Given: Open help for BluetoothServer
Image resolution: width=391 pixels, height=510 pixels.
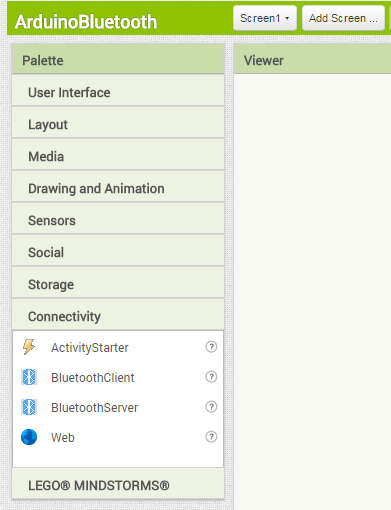Looking at the screenshot, I should 211,407.
